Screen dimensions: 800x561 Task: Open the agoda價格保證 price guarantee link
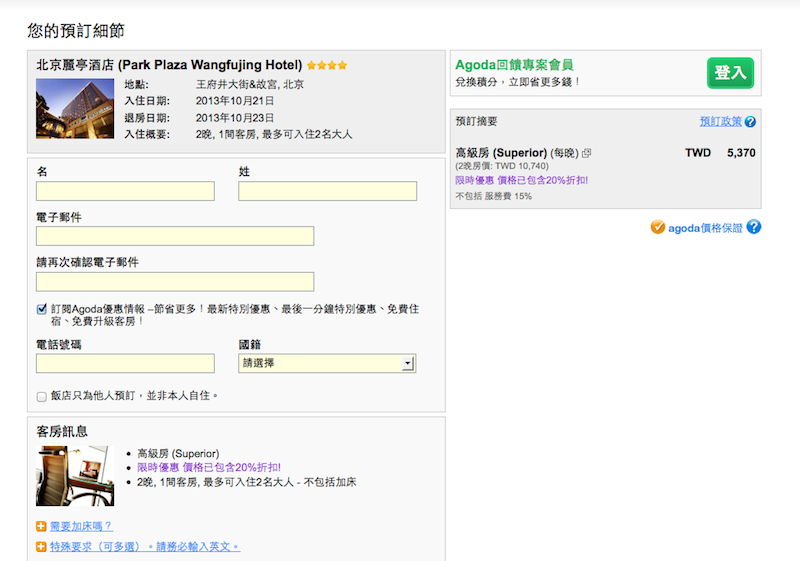705,228
